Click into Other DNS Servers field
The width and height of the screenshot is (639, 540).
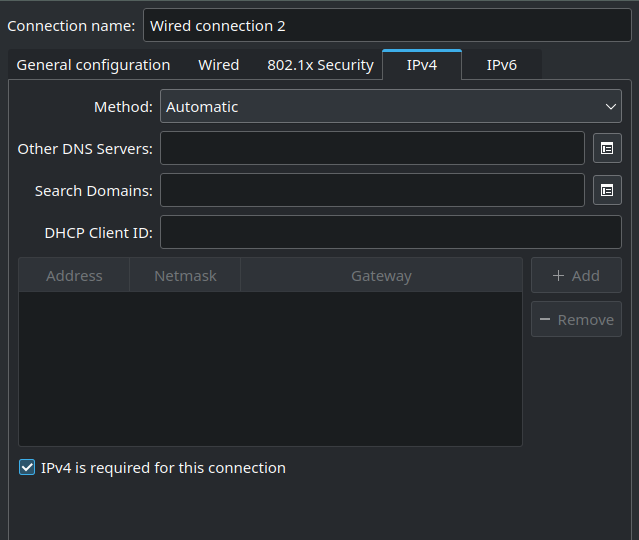[372, 148]
